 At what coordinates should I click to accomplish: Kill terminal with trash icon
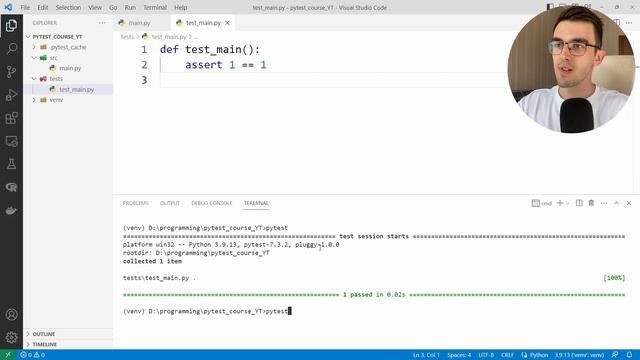(x=591, y=203)
